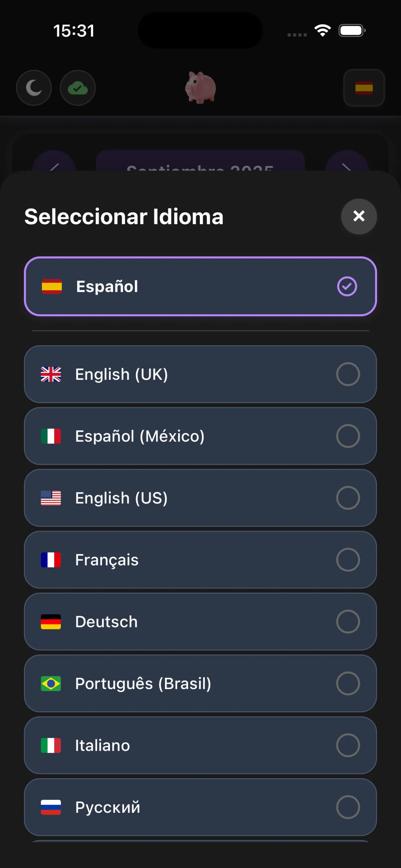This screenshot has height=868, width=401.
Task: Click the purple checkmark on Español
Action: point(347,286)
